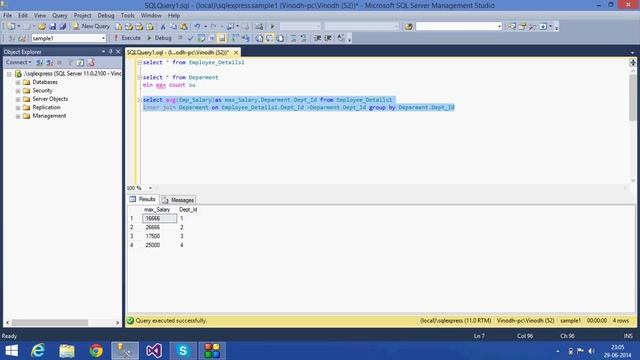640x360 pixels.
Task: Close the SQLQuery1.sql tab
Action: point(236,52)
